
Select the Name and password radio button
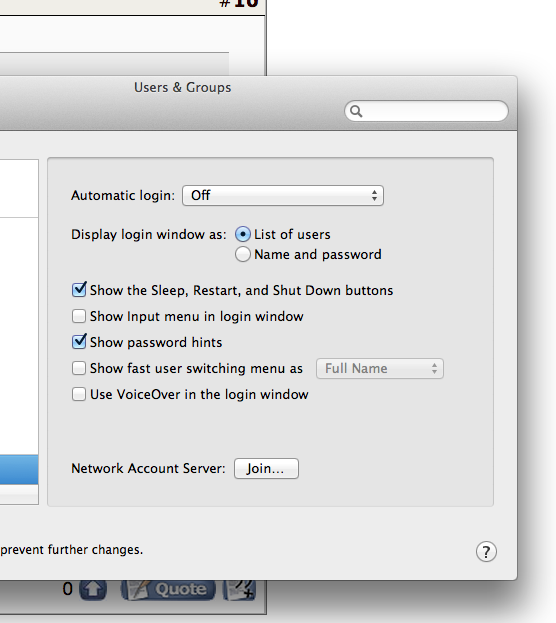pyautogui.click(x=243, y=254)
